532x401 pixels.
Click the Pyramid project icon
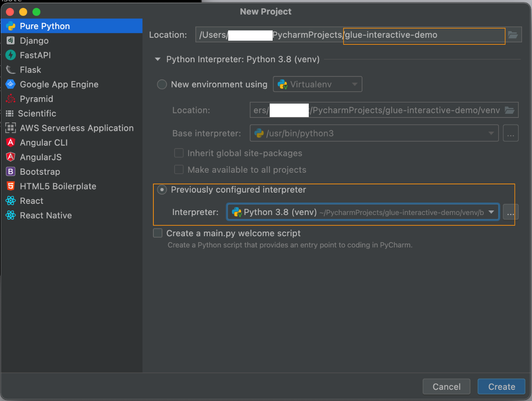point(11,99)
